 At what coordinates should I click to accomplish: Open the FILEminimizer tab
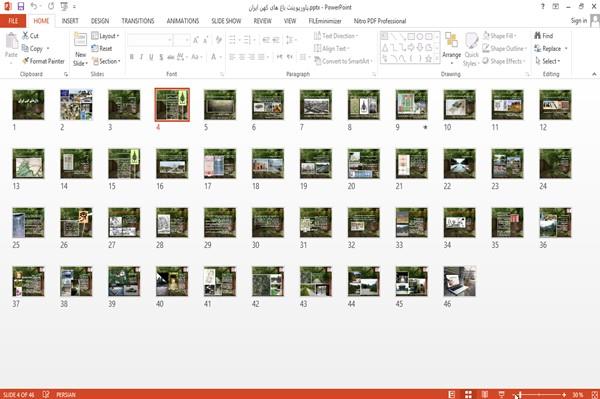(325, 21)
